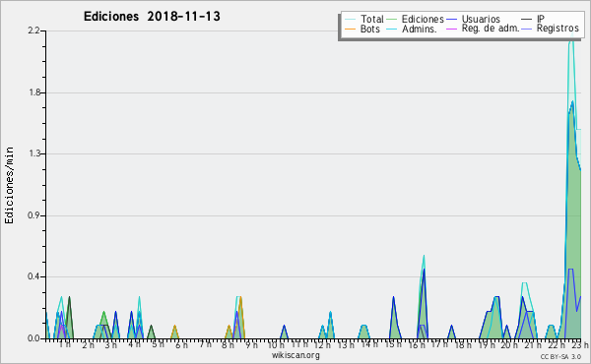Click the 6 h x-axis label
This screenshot has width=591, height=364.
click(181, 344)
